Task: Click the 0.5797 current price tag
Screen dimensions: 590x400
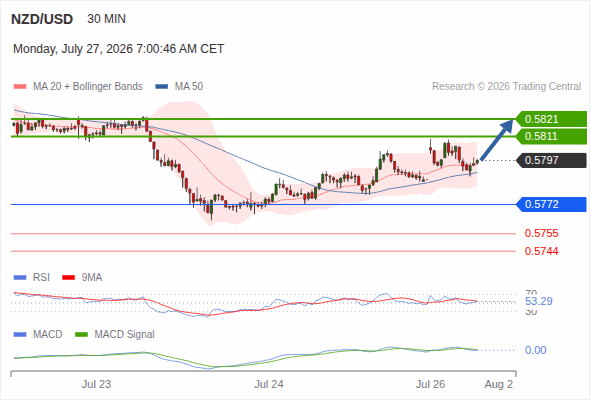Action: click(552, 160)
